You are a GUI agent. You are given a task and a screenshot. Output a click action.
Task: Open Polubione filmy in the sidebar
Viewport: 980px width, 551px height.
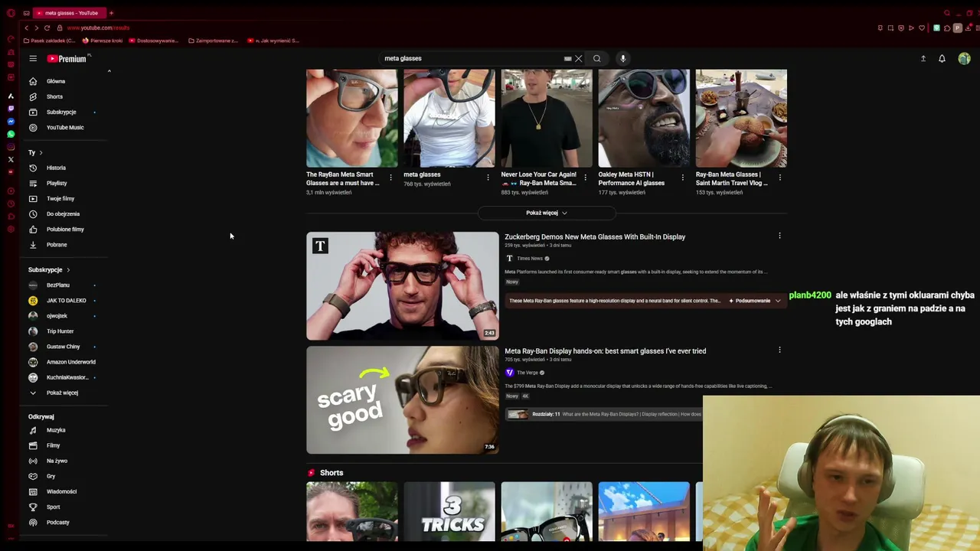(x=64, y=229)
